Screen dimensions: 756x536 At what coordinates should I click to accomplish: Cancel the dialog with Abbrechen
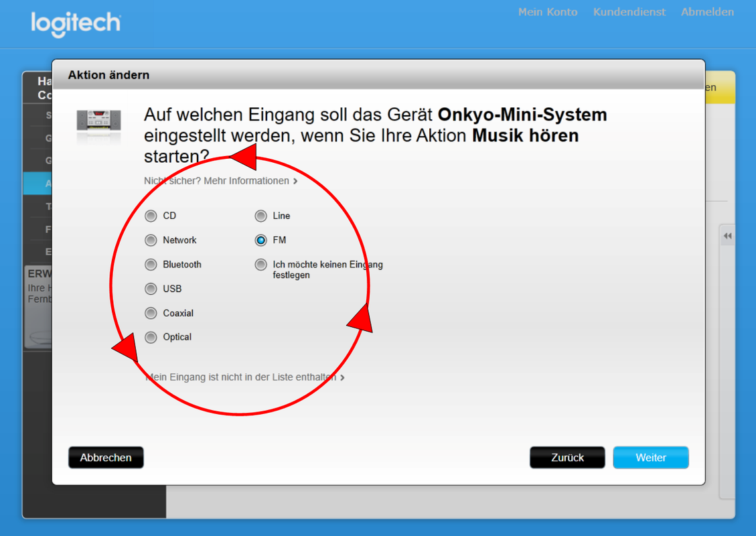click(106, 458)
